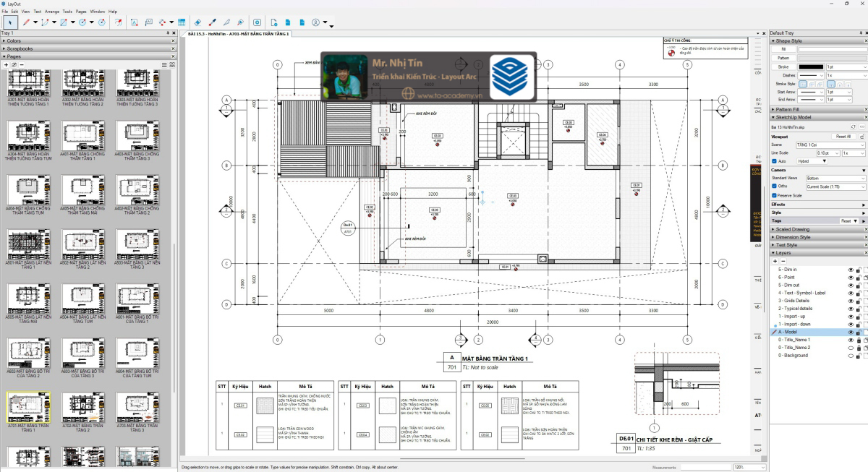Image resolution: width=868 pixels, height=472 pixels.
Task: Select the Polygon tool
Action: [x=101, y=22]
